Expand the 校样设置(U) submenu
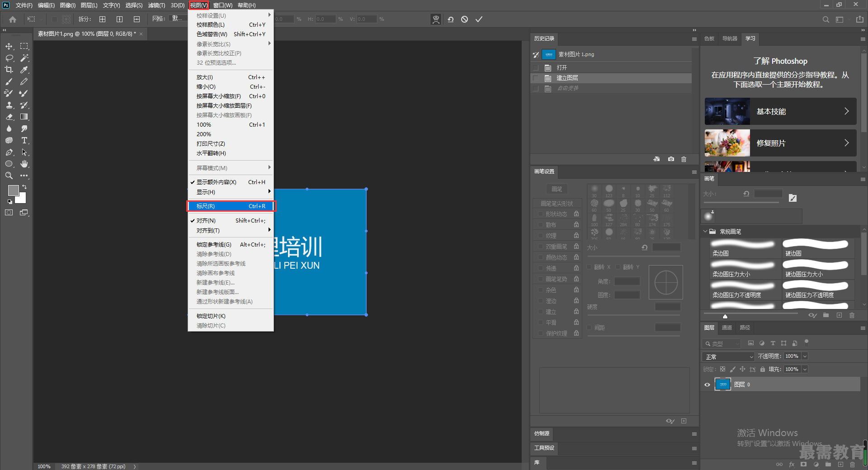This screenshot has width=868, height=470. coord(231,15)
